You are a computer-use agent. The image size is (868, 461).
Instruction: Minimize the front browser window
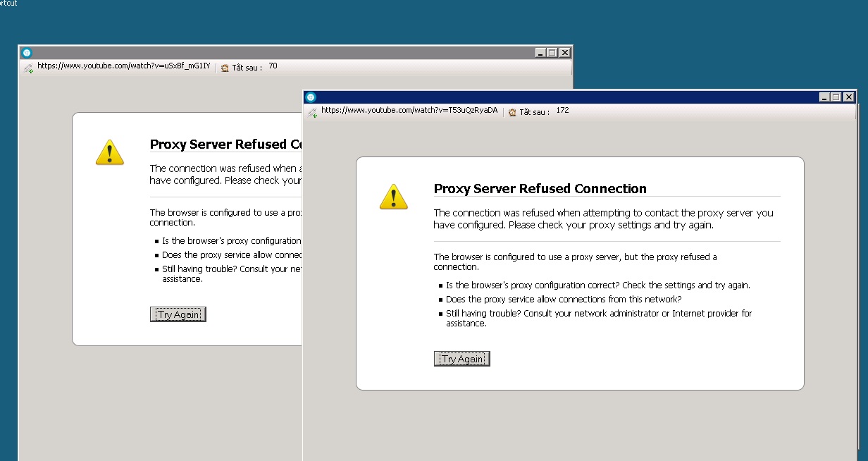826,97
